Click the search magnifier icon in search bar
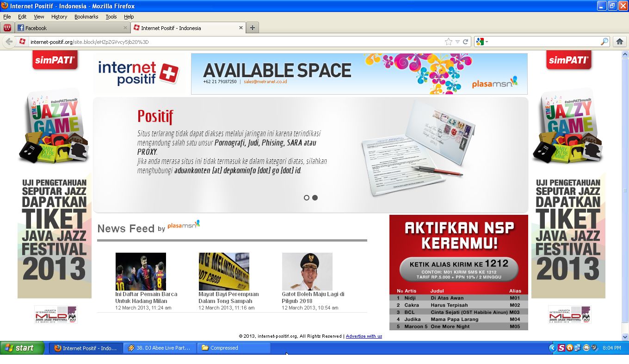The width and height of the screenshot is (629, 364). (x=604, y=42)
